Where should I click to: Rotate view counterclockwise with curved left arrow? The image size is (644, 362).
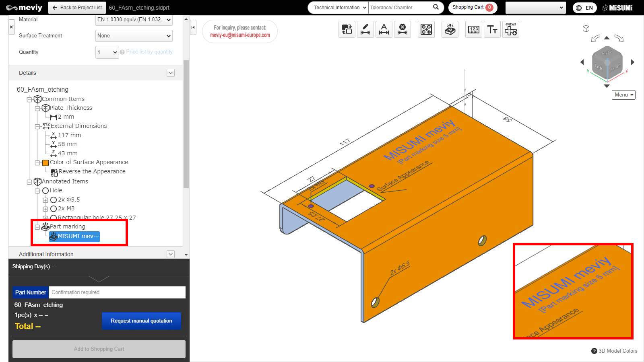596,38
